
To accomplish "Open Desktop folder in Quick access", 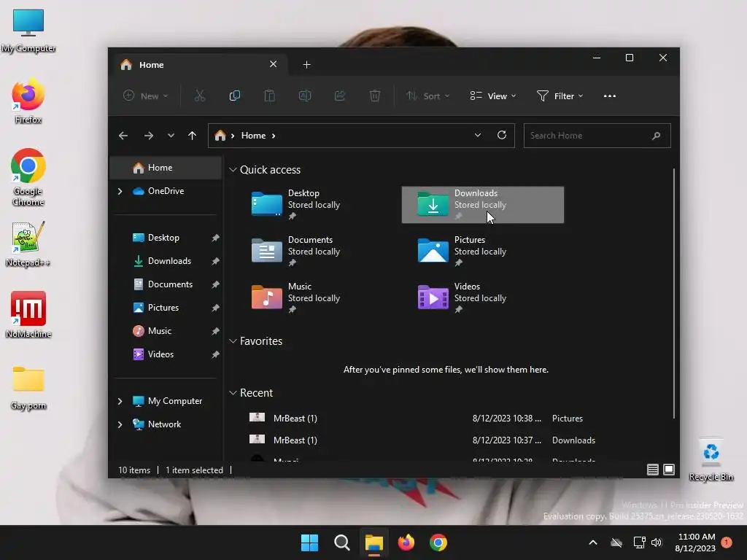I will [x=317, y=205].
